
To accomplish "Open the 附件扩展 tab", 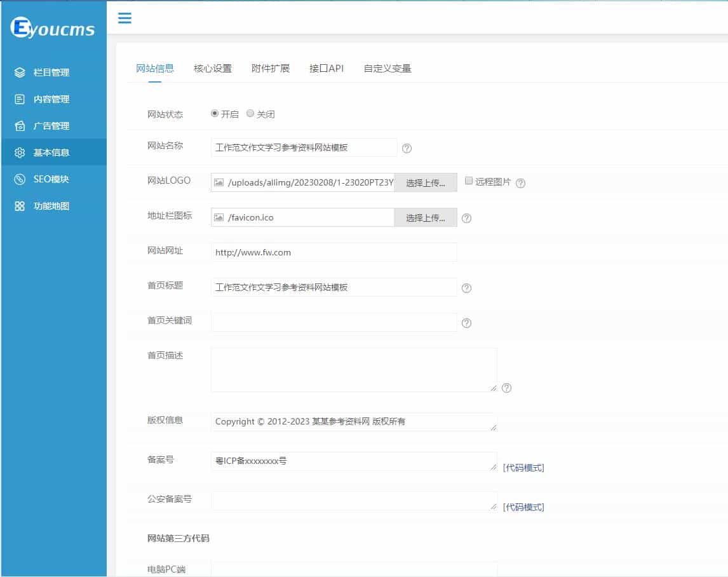I will pyautogui.click(x=271, y=68).
